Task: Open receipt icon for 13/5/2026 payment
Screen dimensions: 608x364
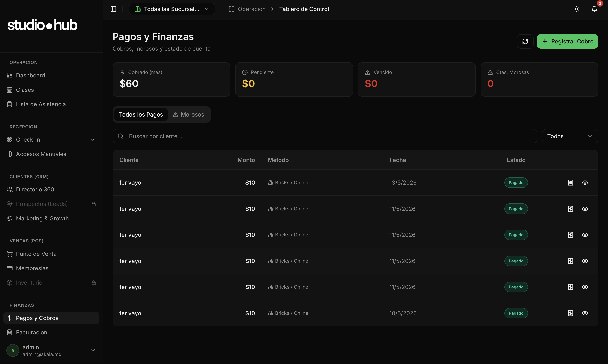Action: [x=570, y=182]
